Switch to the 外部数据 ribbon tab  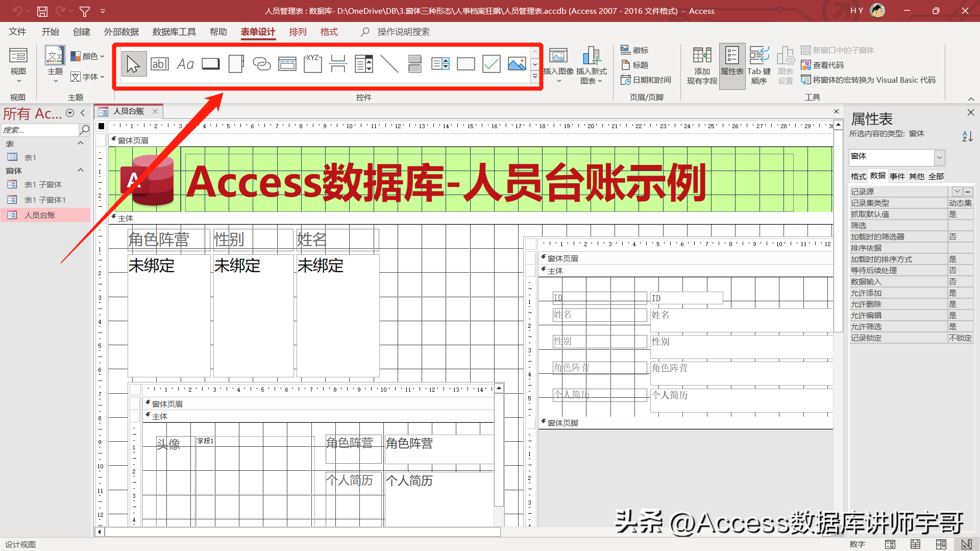click(121, 32)
